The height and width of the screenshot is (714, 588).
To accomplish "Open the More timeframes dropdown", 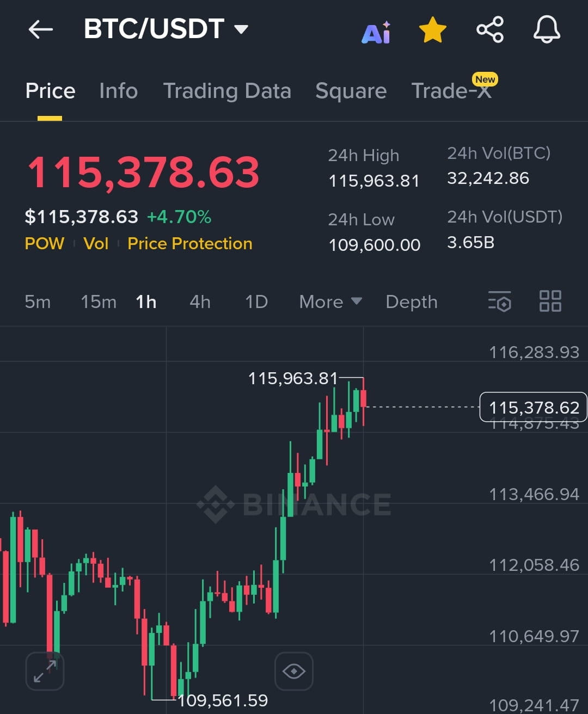I will pyautogui.click(x=330, y=301).
